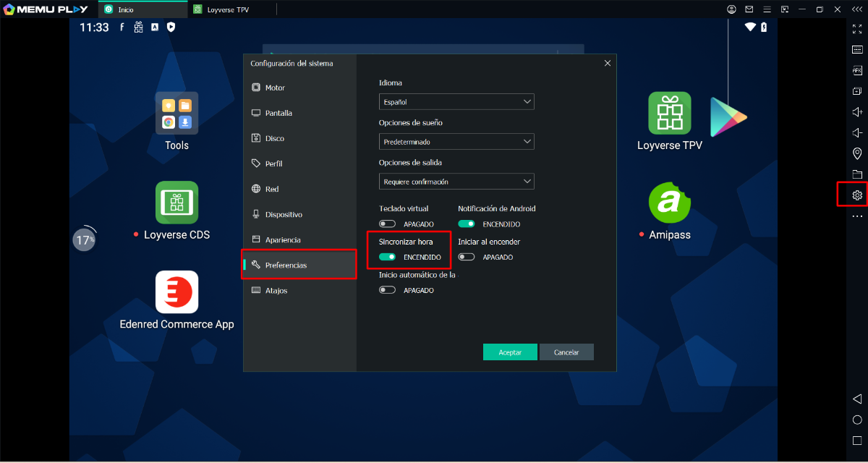
Task: Open the Opciones de sueño dropdown
Action: (456, 142)
